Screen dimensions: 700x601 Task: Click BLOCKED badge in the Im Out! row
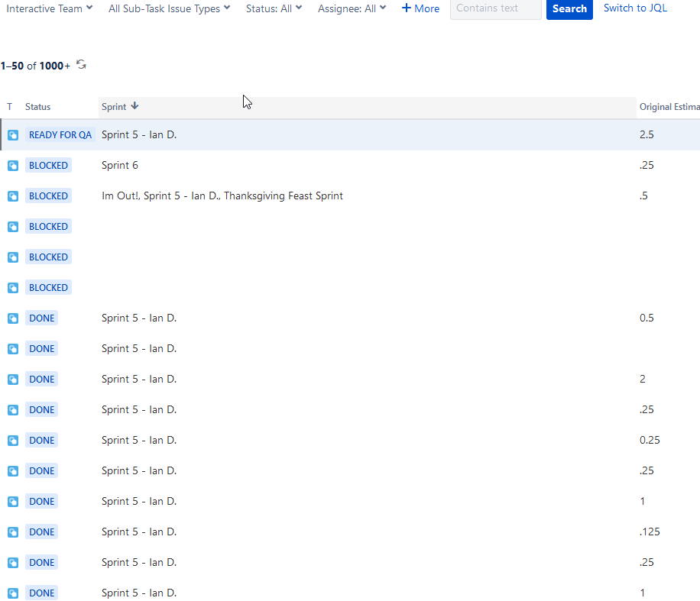tap(48, 195)
